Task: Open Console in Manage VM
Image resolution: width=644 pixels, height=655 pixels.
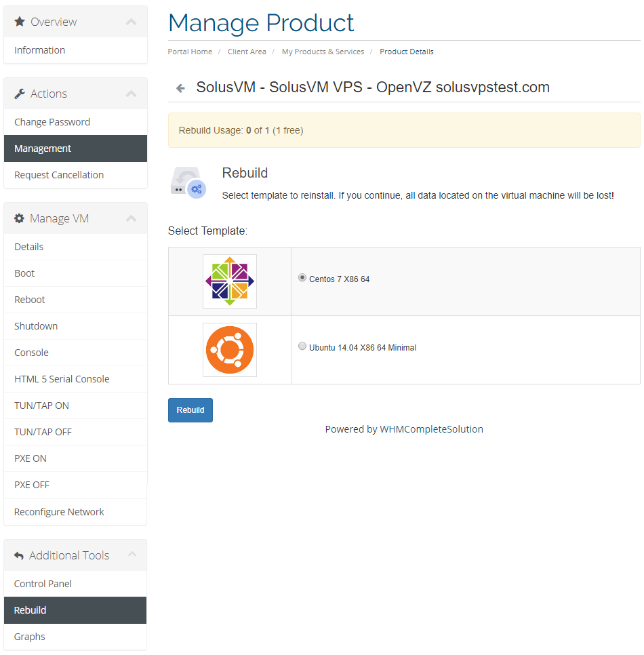Action: (76, 353)
